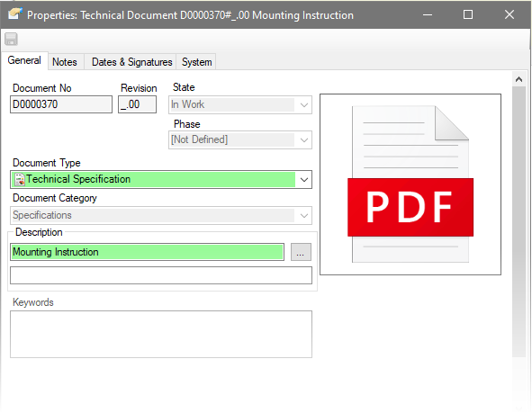This screenshot has width=532, height=413.
Task: Open the description ellipsis browse button
Action: pos(301,252)
